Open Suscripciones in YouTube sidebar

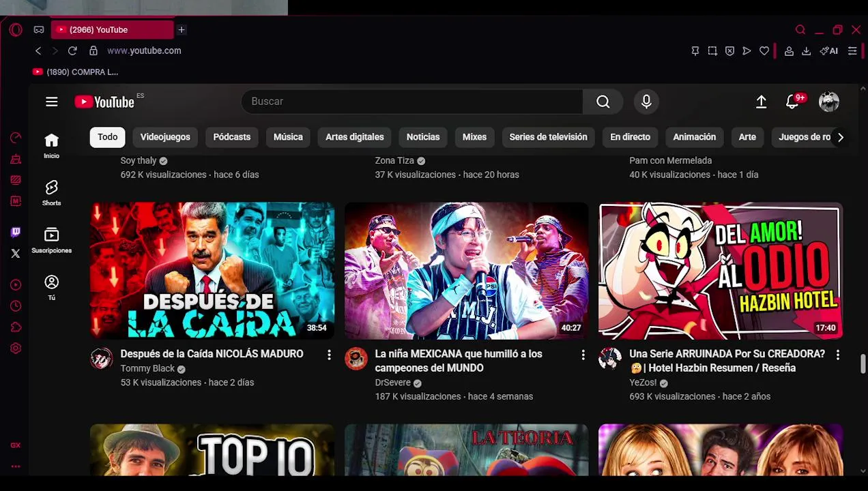click(52, 241)
